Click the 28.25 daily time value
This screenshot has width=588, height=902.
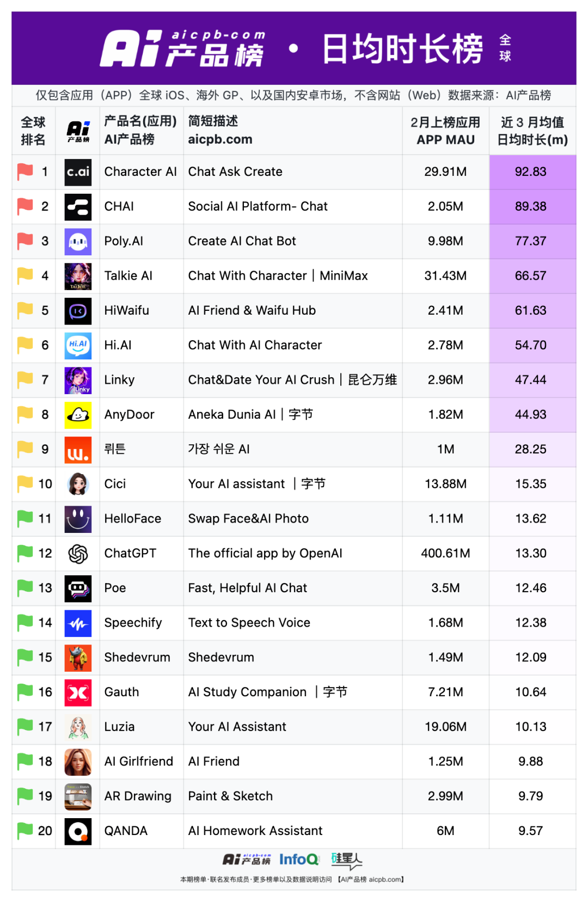(x=531, y=450)
